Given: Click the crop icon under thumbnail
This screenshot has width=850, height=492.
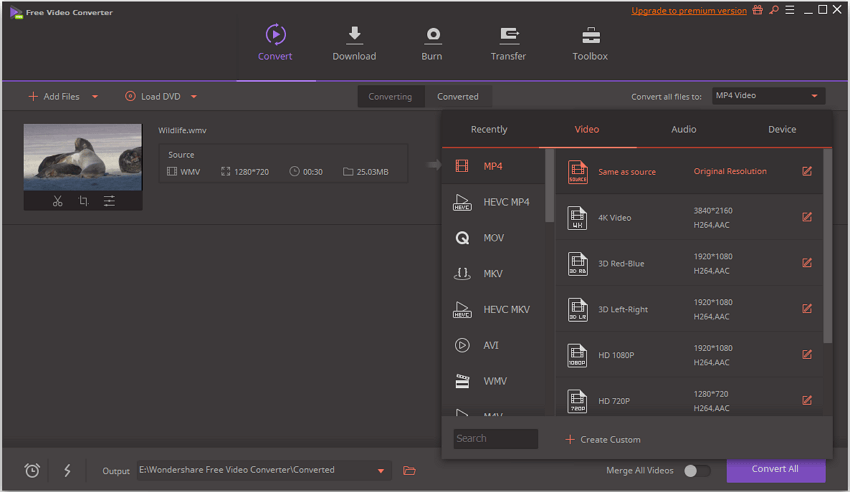Looking at the screenshot, I should pos(83,201).
